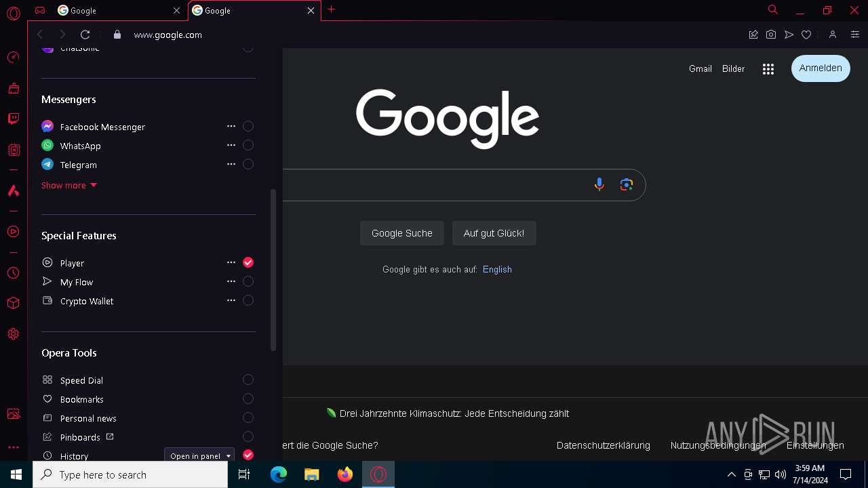
Task: Enable Pinboards in sidebar
Action: coord(248,436)
